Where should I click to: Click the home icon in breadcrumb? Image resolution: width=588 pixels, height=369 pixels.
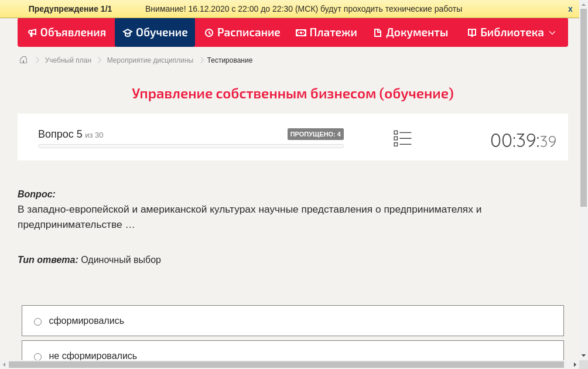pyautogui.click(x=23, y=60)
